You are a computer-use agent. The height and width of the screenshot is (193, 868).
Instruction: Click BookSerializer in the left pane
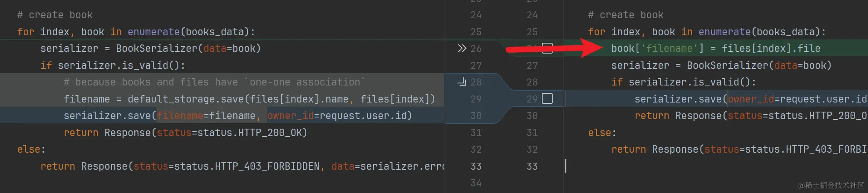156,49
